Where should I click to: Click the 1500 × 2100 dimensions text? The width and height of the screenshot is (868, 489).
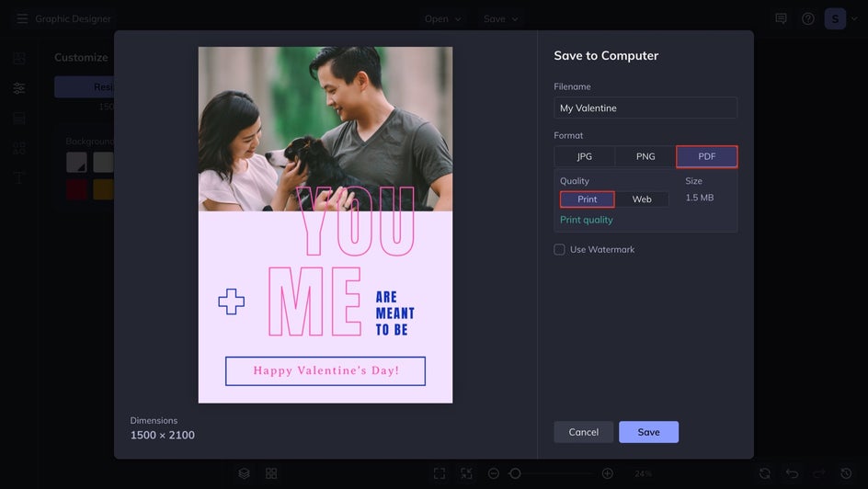pos(163,436)
